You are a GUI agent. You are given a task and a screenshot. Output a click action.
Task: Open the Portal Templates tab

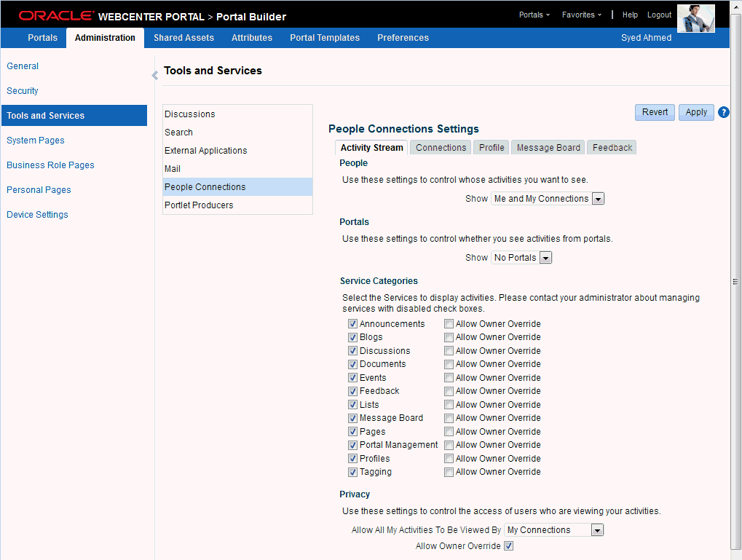pyautogui.click(x=325, y=38)
